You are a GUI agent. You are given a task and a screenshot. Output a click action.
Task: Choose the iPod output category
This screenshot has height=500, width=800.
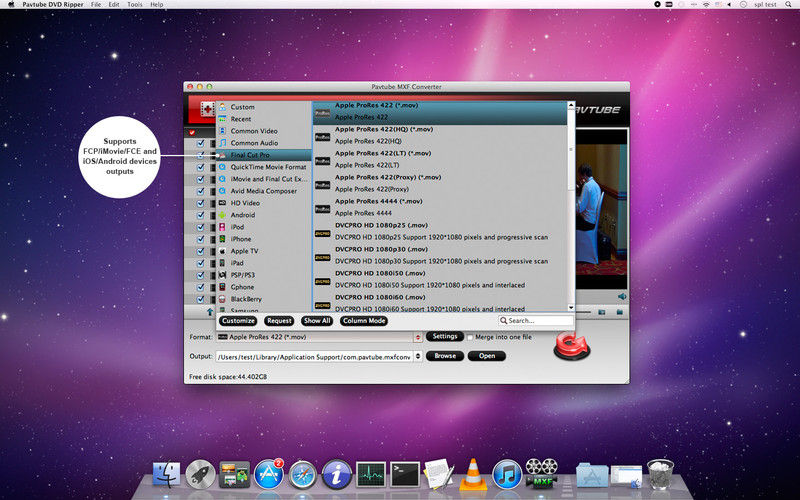(x=264, y=227)
